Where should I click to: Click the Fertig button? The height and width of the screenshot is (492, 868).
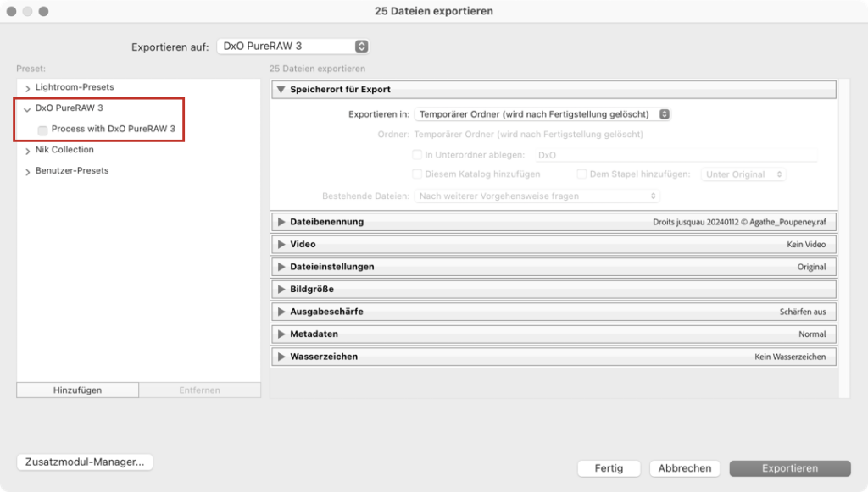609,468
